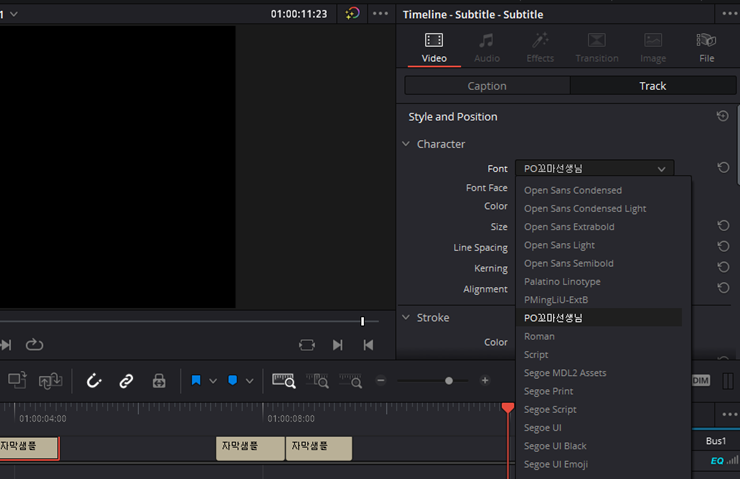Adjust the timeline zoom slider handle
Image resolution: width=740 pixels, height=479 pixels.
point(449,380)
